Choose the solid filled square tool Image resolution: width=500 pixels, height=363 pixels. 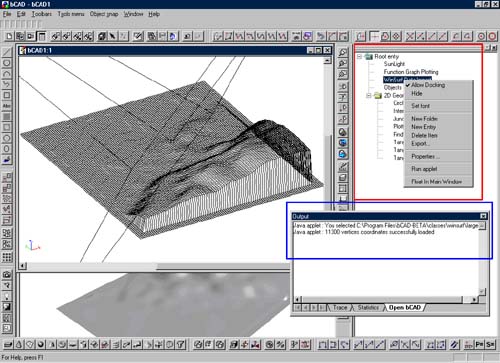click(7, 117)
